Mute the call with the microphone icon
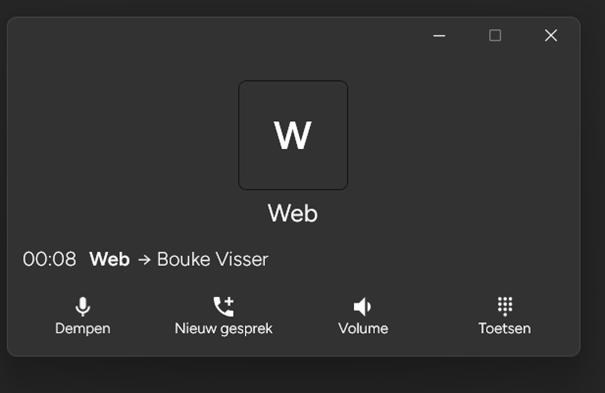Image resolution: width=605 pixels, height=393 pixels. pos(83,307)
